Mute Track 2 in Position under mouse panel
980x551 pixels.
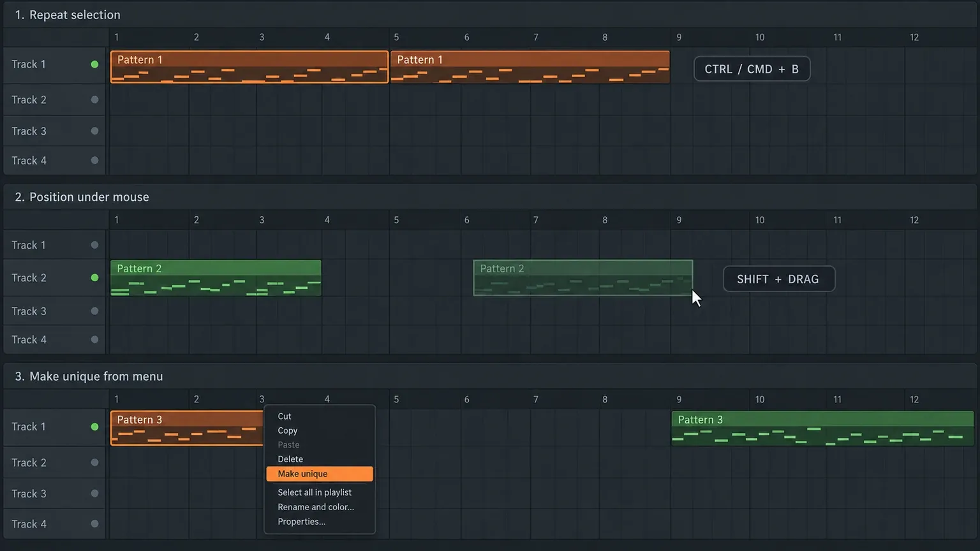tap(94, 277)
